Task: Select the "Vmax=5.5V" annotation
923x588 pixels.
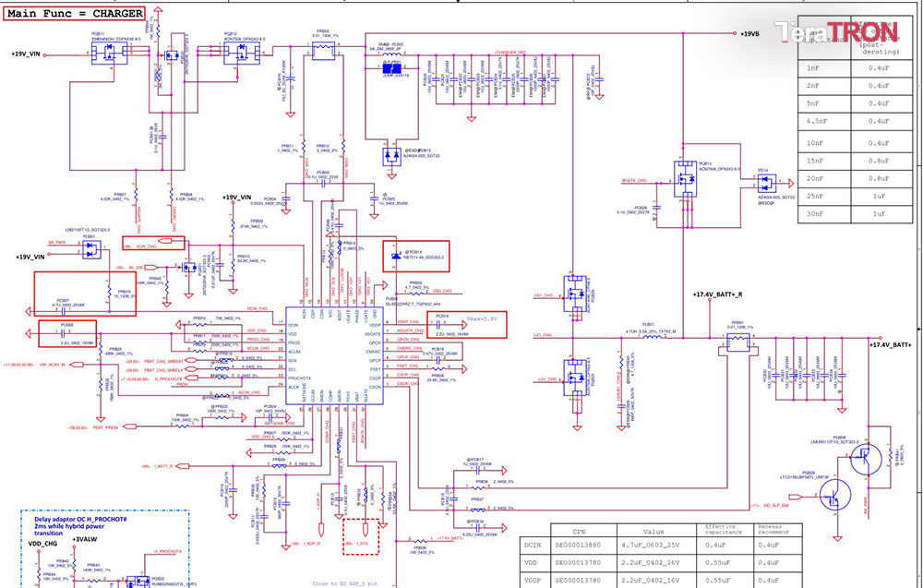Action: pos(482,318)
